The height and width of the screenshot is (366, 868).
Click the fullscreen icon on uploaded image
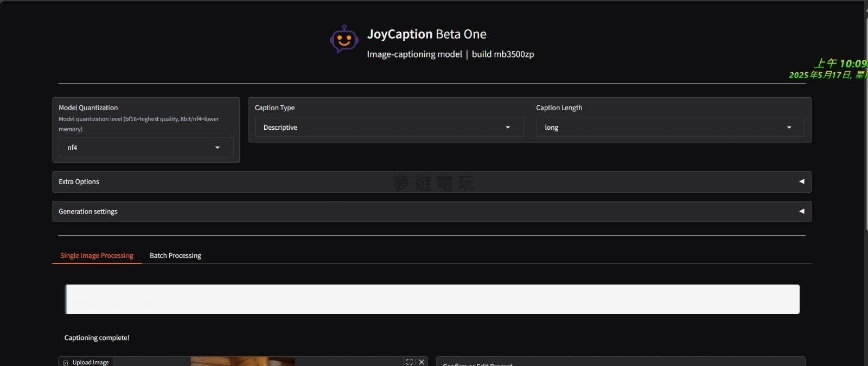(410, 362)
